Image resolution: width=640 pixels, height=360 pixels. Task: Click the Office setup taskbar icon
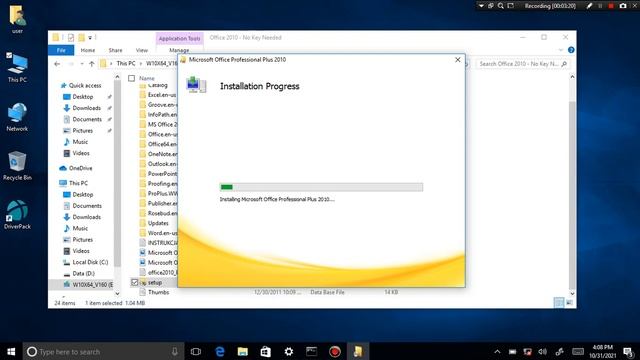pyautogui.click(x=358, y=351)
